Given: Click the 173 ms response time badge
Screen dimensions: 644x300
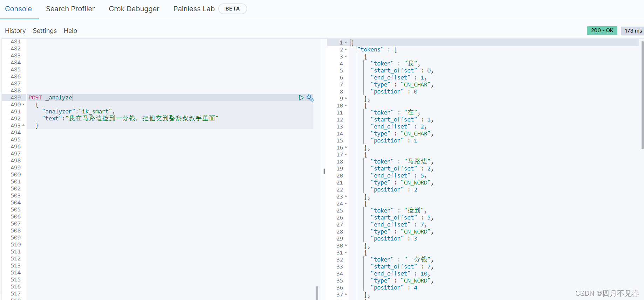Looking at the screenshot, I should (x=633, y=31).
